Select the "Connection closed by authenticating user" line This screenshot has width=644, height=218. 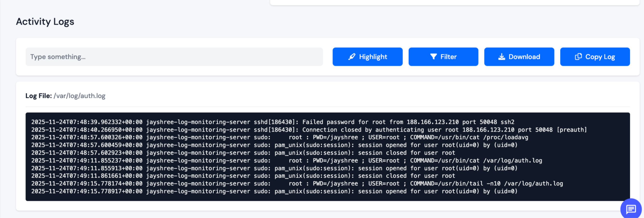tap(309, 130)
